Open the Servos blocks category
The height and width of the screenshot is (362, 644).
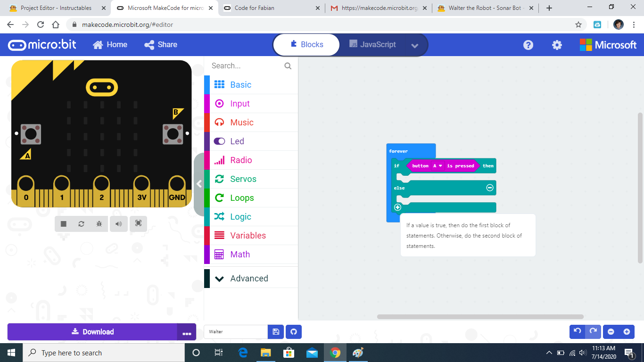pyautogui.click(x=251, y=179)
